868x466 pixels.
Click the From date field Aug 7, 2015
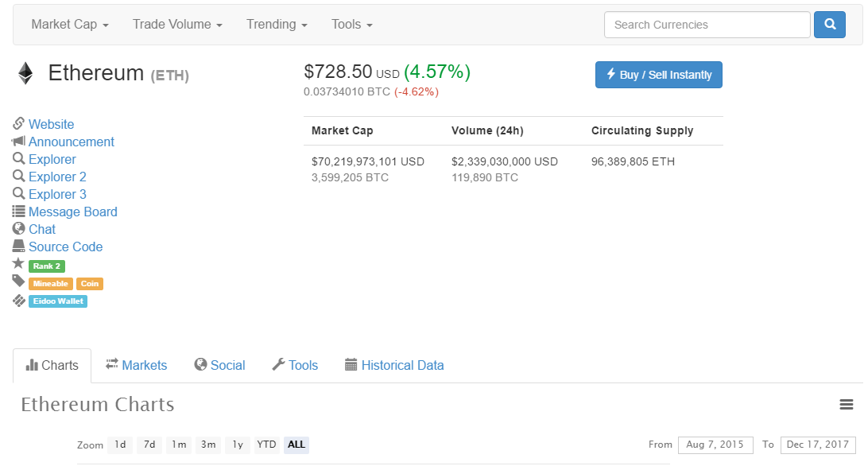[715, 445]
